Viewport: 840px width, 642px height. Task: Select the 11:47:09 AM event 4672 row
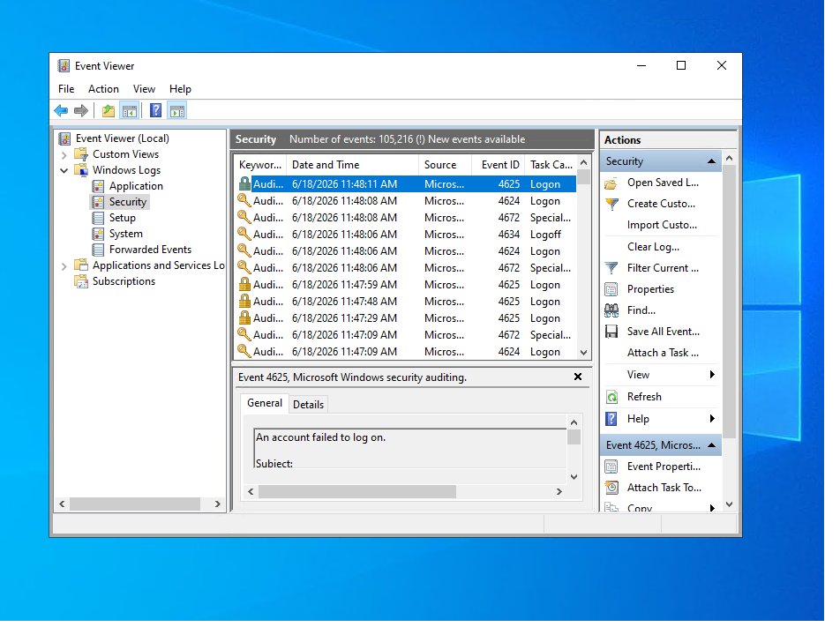click(407, 334)
